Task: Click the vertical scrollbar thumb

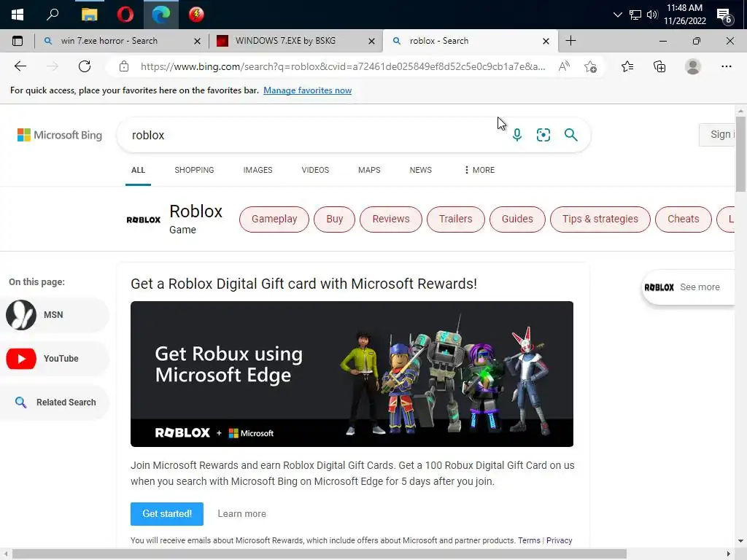Action: [740, 154]
